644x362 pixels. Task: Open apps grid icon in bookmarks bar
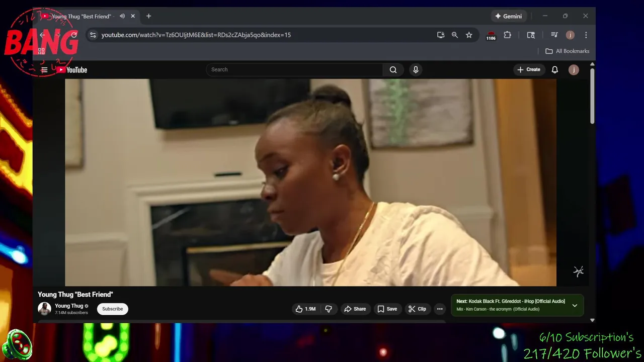click(41, 51)
